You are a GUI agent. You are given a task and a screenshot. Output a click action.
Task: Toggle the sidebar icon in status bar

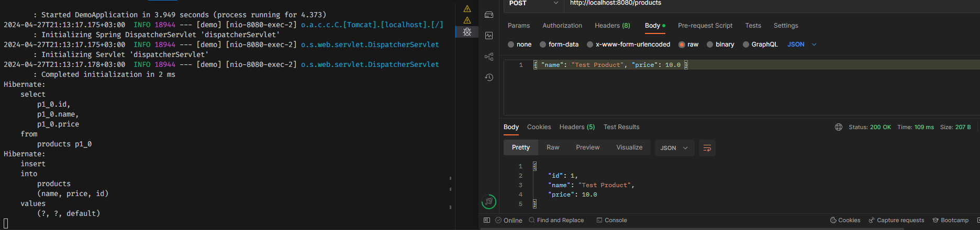point(486,220)
